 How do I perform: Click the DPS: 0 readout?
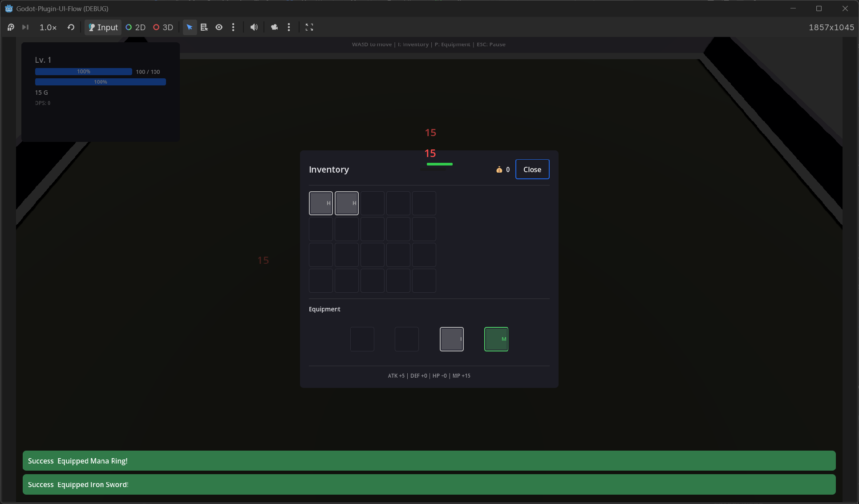click(x=43, y=103)
